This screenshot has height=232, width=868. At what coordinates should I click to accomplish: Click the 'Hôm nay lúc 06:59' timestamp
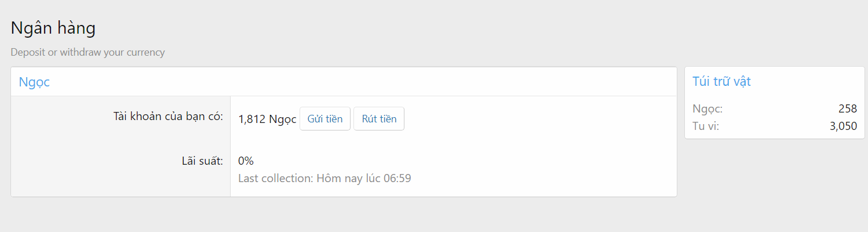(x=364, y=178)
